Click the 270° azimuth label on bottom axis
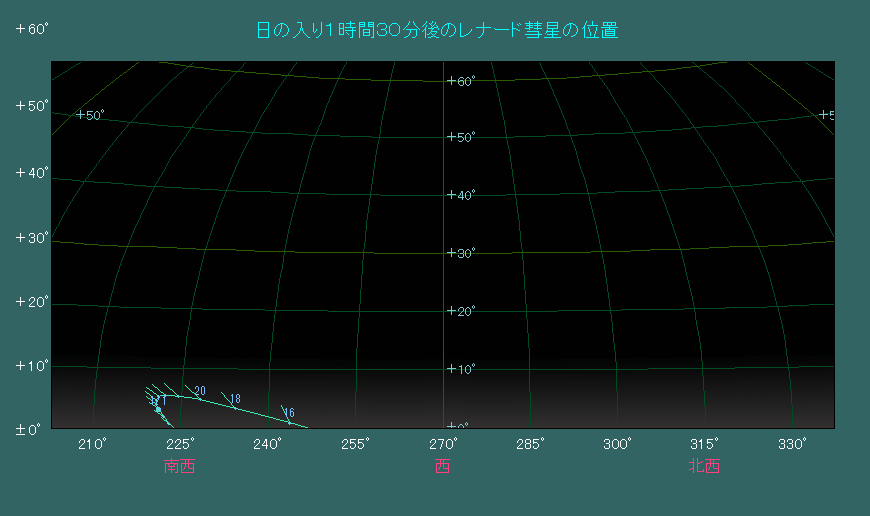Screen dimensions: 870x516 (x=443, y=444)
